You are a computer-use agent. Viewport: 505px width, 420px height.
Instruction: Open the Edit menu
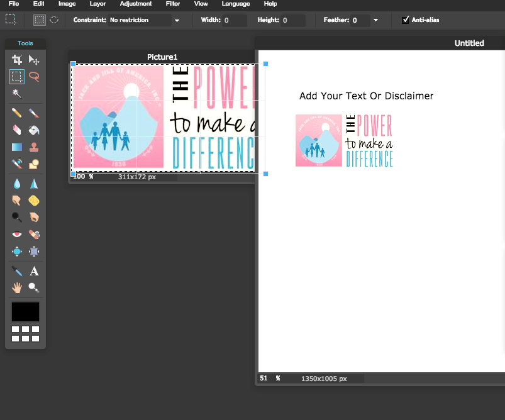click(38, 4)
